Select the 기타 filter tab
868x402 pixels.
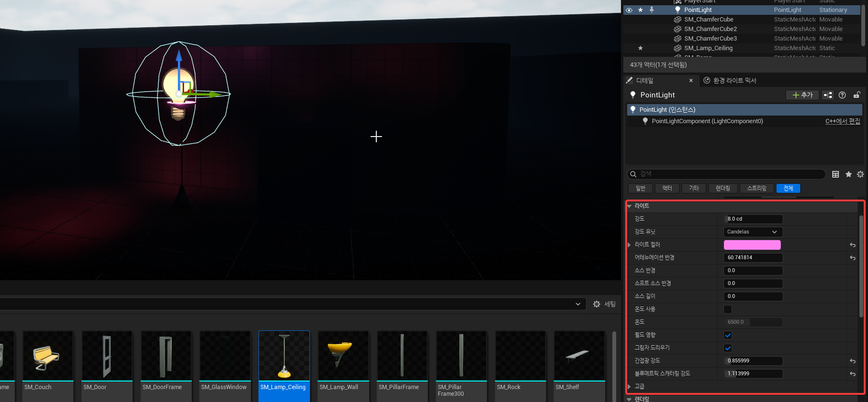694,189
